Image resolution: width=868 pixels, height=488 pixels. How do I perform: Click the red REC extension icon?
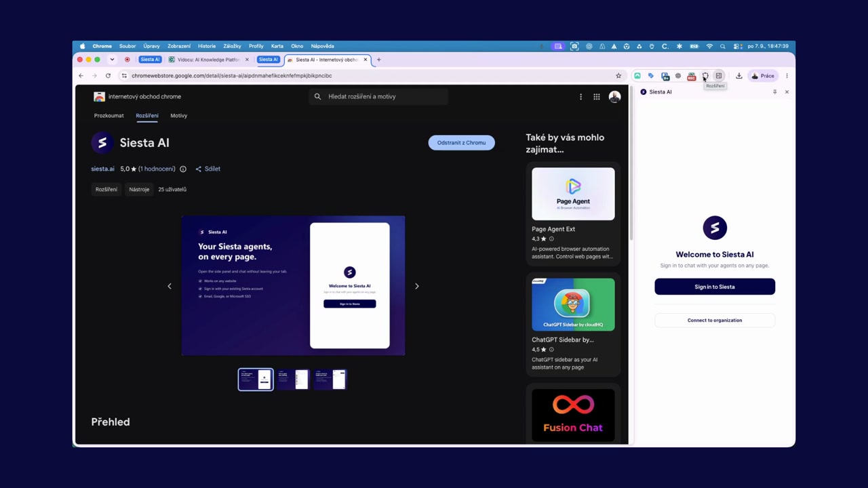(692, 76)
